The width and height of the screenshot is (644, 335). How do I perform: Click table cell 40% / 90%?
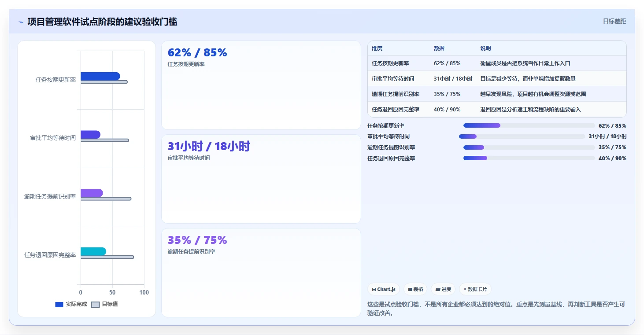point(447,110)
